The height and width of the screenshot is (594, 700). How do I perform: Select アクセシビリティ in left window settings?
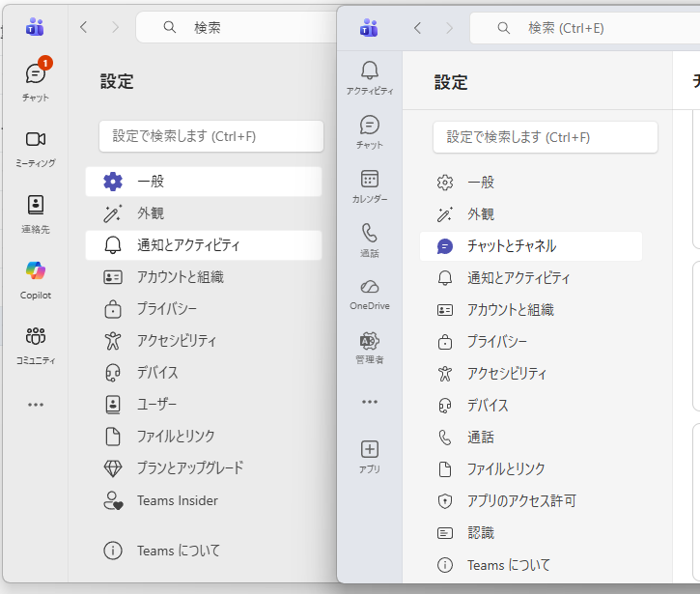pos(204,341)
